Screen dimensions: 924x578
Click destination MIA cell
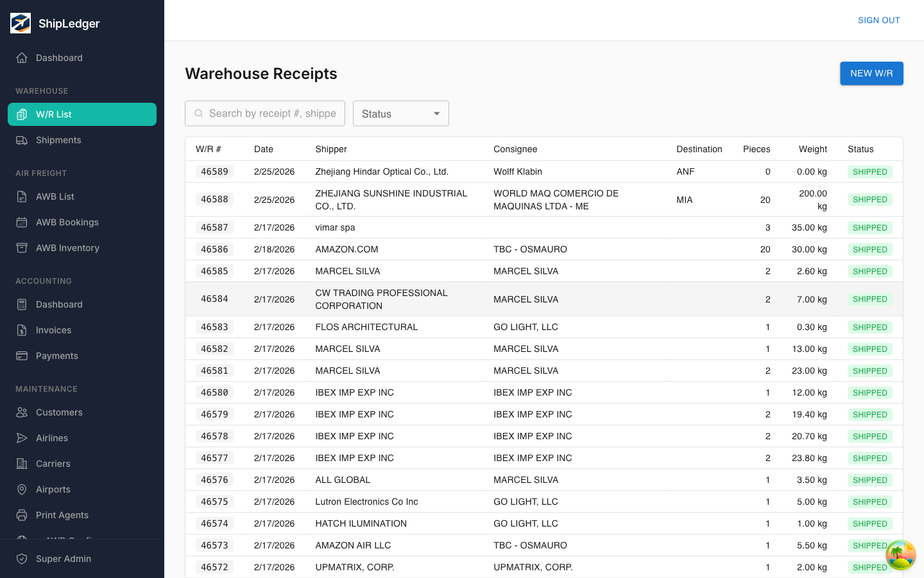point(685,200)
